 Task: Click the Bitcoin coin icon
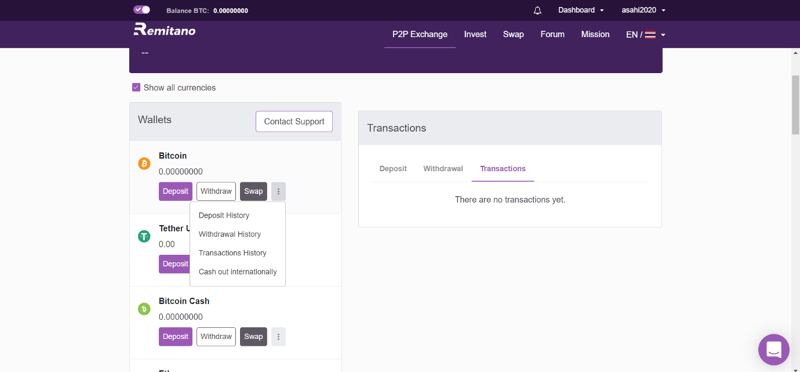(x=144, y=164)
